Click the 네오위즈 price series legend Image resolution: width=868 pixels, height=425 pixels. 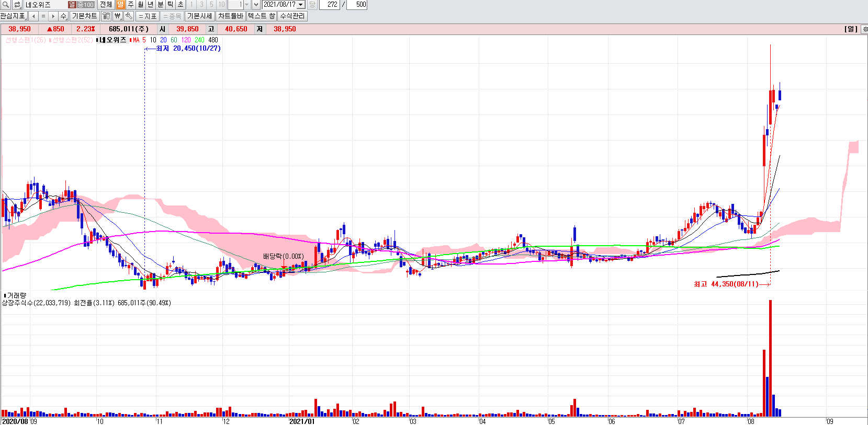click(113, 40)
